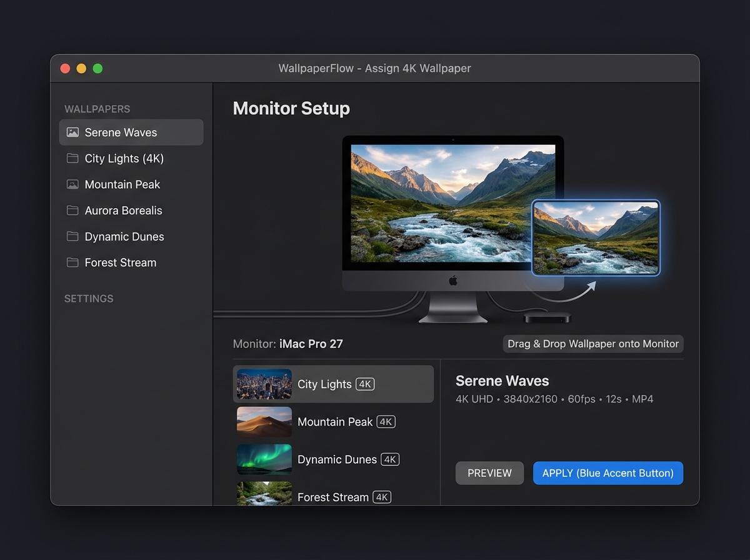Pick the Dynamic Dunes aurora thumbnail
The image size is (750, 560).
click(264, 459)
